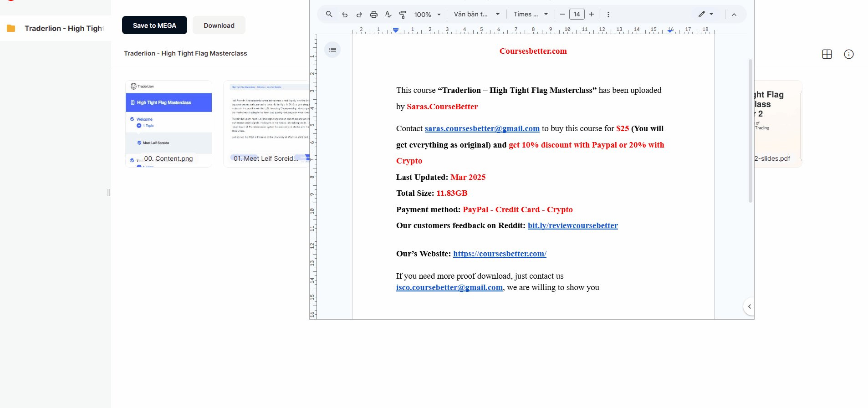
Task: Open the isco.coursebetter@gmail.com email link
Action: (449, 287)
